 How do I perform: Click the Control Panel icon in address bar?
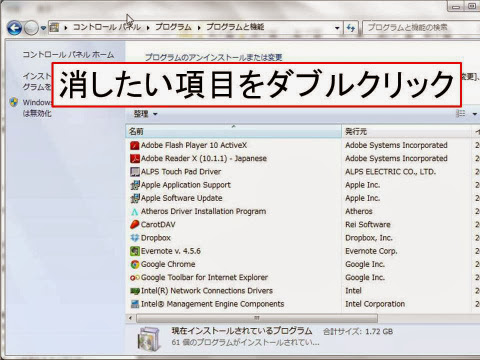click(x=54, y=27)
